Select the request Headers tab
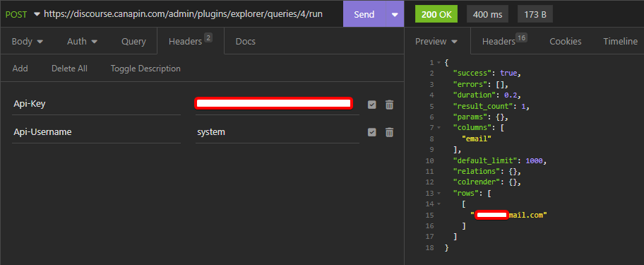The image size is (644, 265). tap(191, 42)
